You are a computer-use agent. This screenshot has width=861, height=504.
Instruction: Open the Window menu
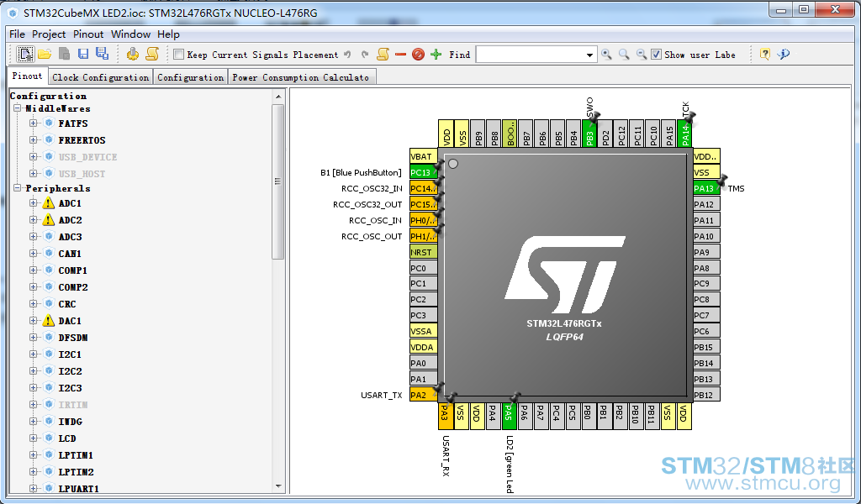pyautogui.click(x=130, y=34)
